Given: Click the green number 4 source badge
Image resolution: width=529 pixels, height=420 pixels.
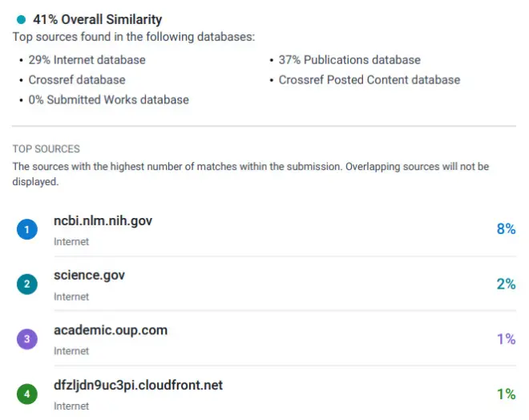Looking at the screenshot, I should [26, 394].
